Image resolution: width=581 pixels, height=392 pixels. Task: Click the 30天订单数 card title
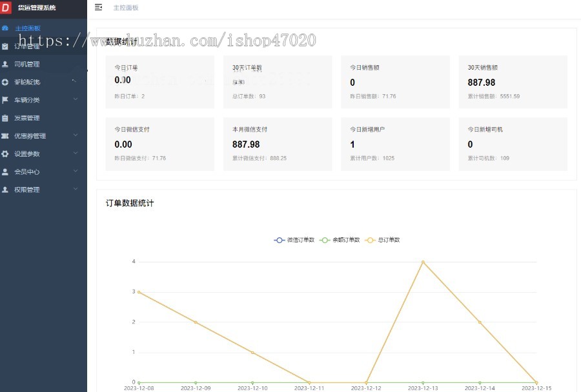pyautogui.click(x=247, y=68)
